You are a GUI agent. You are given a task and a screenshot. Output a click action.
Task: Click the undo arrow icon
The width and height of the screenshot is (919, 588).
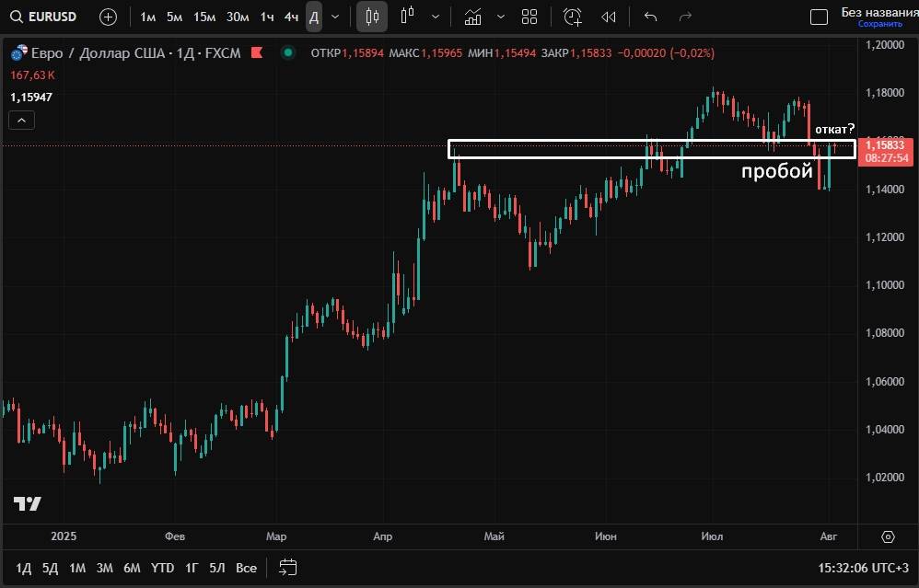point(651,17)
